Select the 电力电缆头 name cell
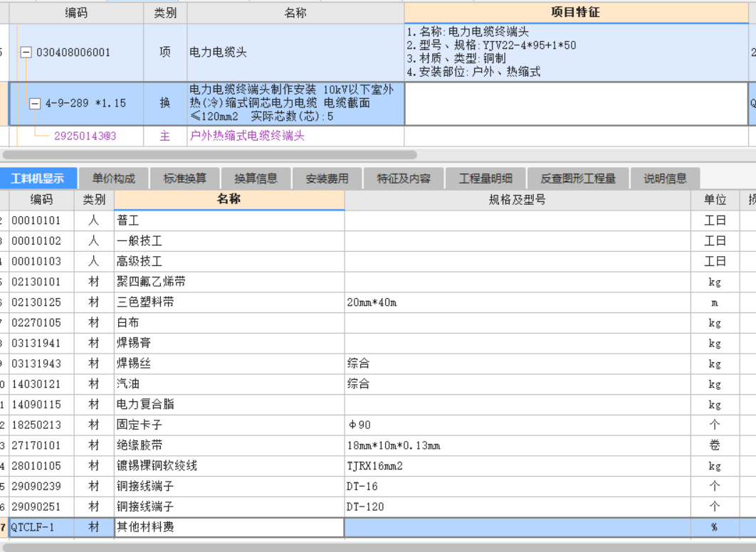 pos(295,52)
